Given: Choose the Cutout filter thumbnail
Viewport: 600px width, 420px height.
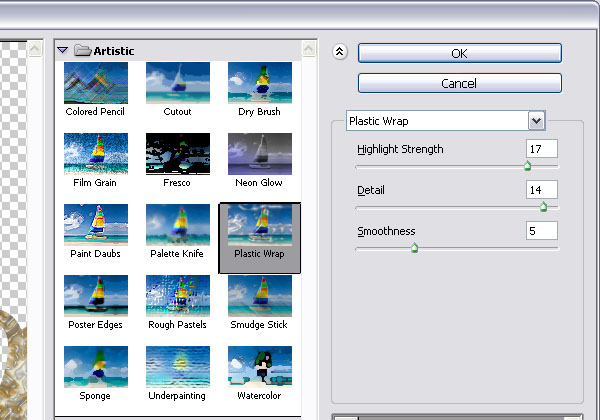Looking at the screenshot, I should tap(177, 82).
